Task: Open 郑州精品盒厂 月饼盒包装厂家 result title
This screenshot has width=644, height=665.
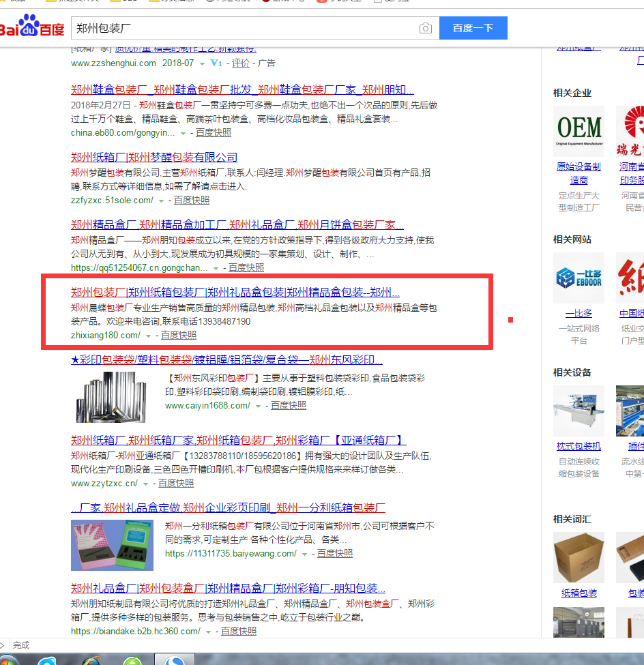Action: [x=237, y=225]
